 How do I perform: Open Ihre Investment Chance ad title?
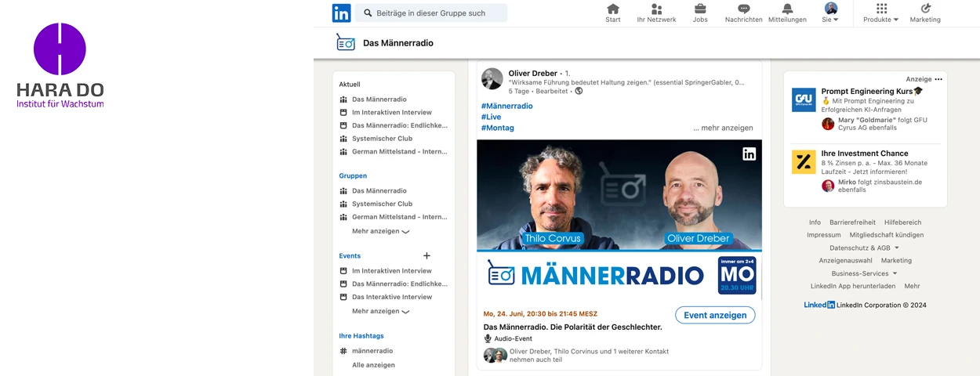(865, 154)
